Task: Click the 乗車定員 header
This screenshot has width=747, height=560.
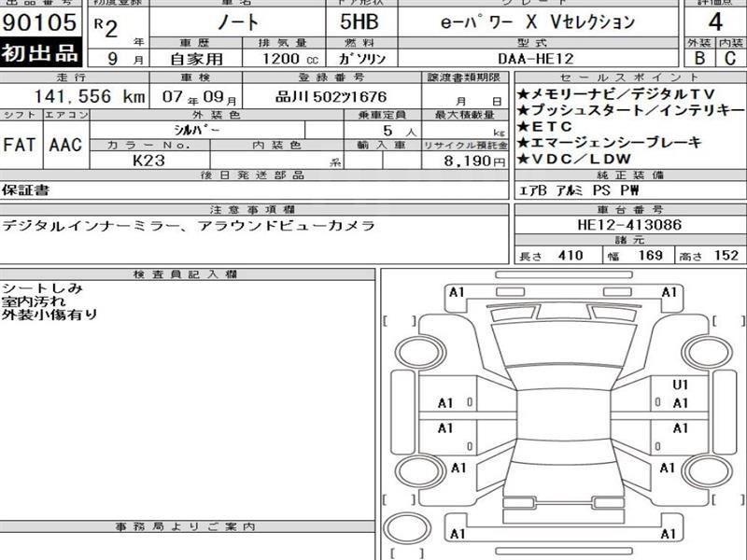Action: (382, 115)
